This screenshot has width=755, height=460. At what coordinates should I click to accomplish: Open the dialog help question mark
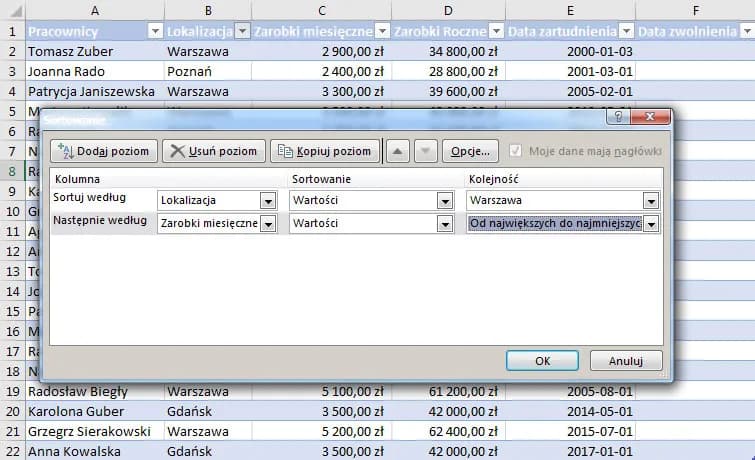[x=620, y=118]
